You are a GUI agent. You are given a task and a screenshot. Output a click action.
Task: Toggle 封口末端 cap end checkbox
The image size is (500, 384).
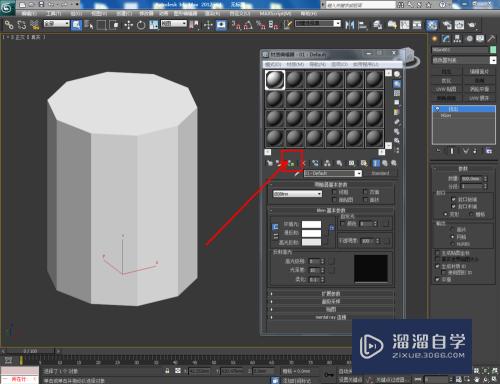(453, 207)
